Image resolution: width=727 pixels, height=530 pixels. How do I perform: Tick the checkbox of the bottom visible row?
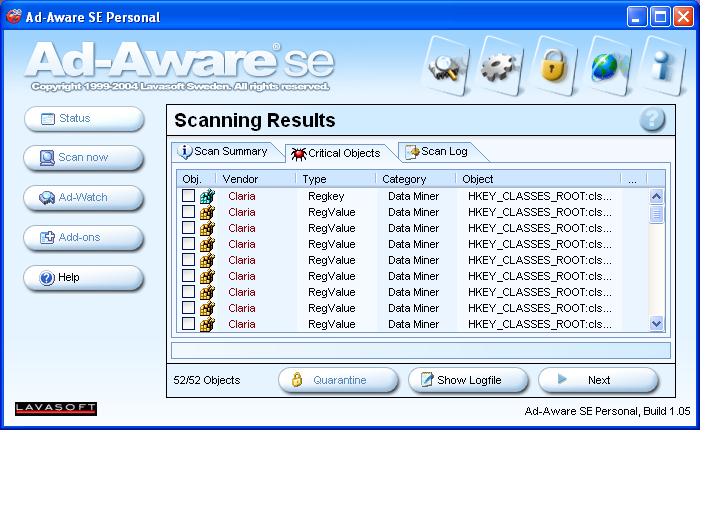coord(188,323)
